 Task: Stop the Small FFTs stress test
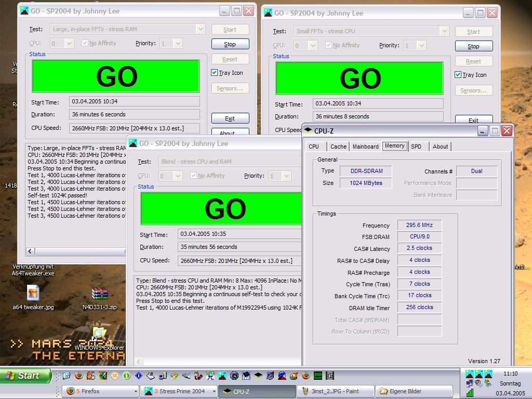click(x=474, y=46)
